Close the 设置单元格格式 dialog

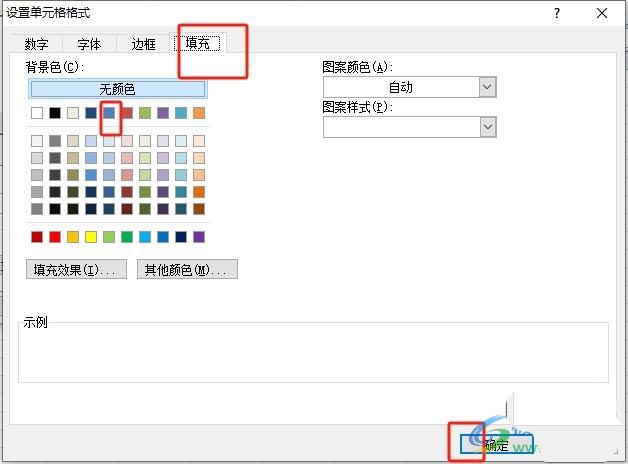coord(602,13)
